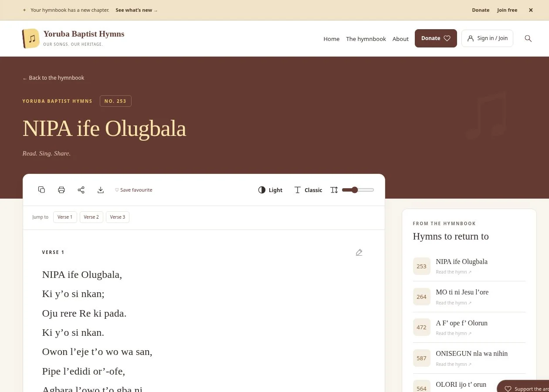Go back to the hymnbook
The image size is (549, 392).
[x=53, y=78]
